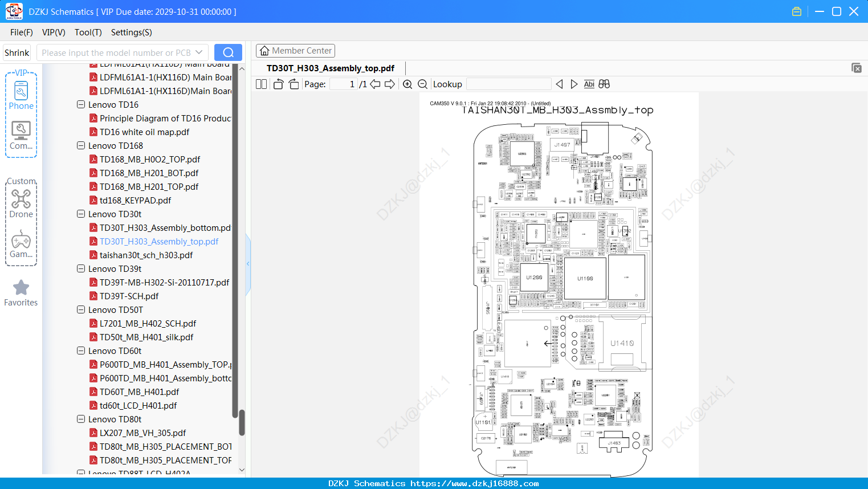Open TD60T_MB_H401.pdf
868x489 pixels.
click(x=139, y=392)
